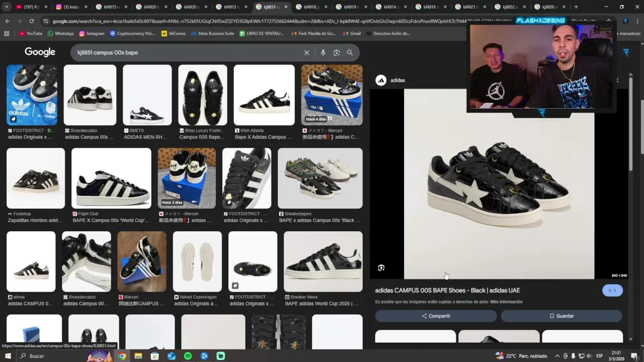Open Google Lens image search icon
This screenshot has height=362, width=644.
(337, 53)
